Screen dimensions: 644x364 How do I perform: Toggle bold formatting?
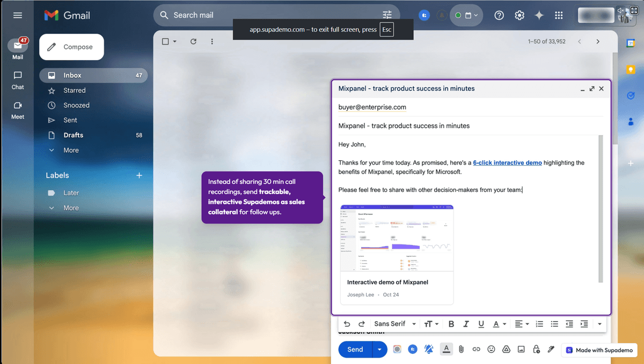click(x=451, y=324)
